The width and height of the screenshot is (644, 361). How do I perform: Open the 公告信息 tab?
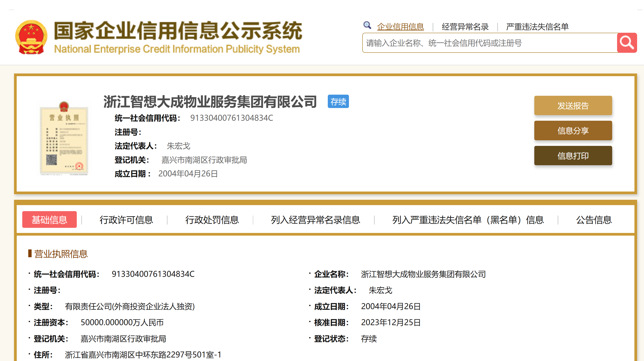[594, 220]
